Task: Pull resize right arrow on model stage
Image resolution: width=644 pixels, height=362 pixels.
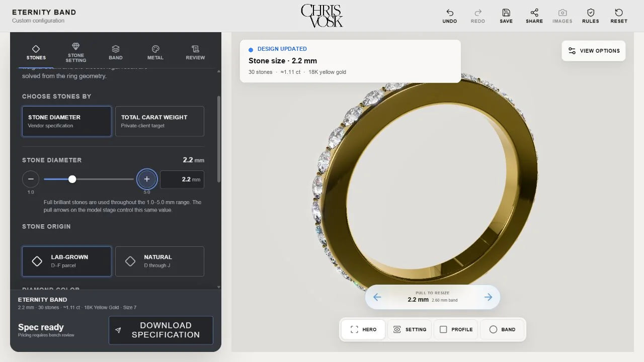Action: pos(488,297)
